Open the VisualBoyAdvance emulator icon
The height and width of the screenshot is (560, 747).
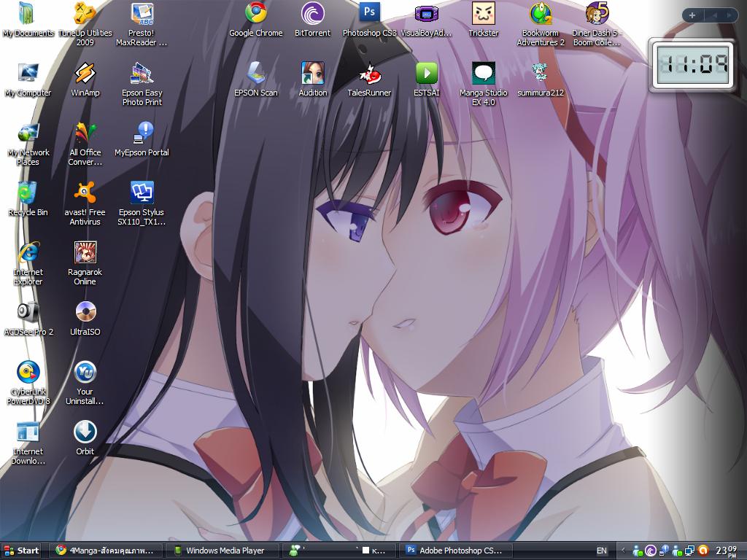click(426, 20)
